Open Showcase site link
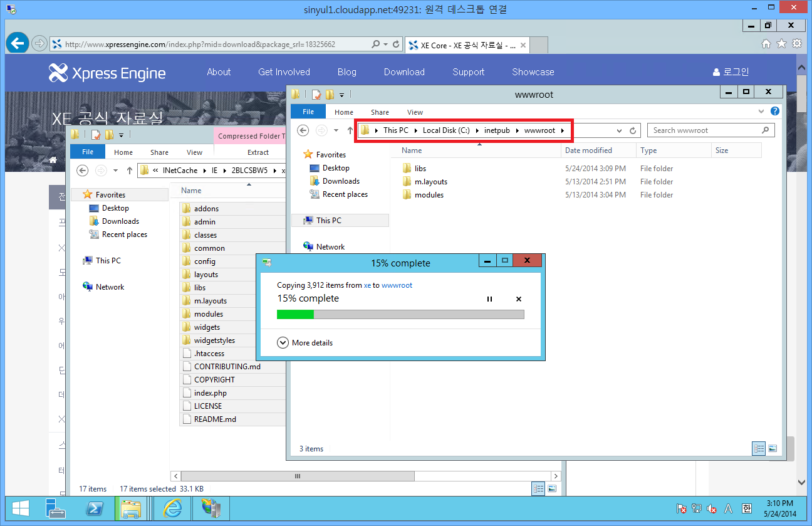 [x=533, y=72]
